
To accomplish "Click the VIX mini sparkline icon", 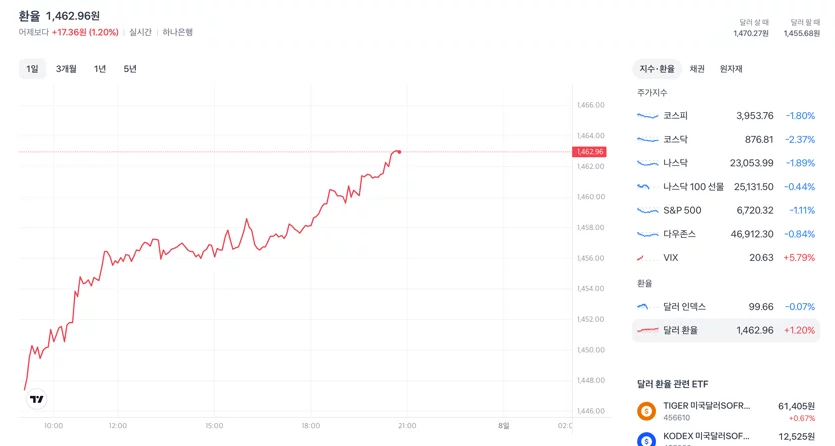I will (648, 258).
